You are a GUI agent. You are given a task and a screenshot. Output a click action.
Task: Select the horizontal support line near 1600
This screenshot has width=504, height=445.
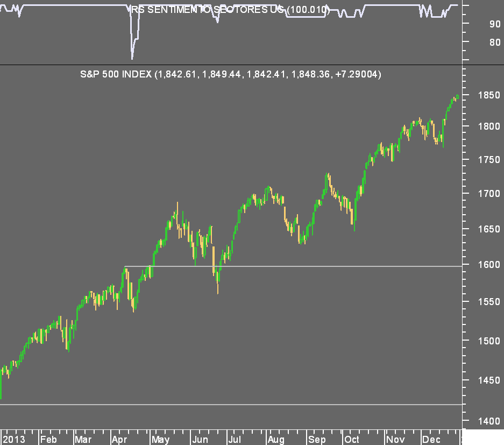coord(293,266)
